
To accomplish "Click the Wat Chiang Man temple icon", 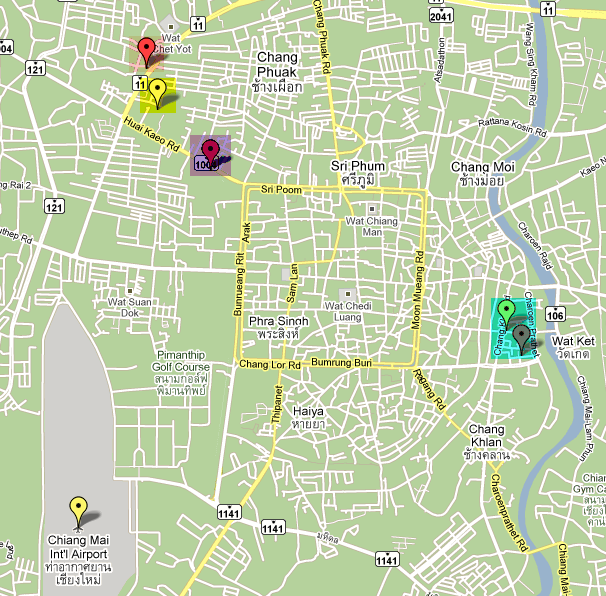I will pyautogui.click(x=372, y=209).
